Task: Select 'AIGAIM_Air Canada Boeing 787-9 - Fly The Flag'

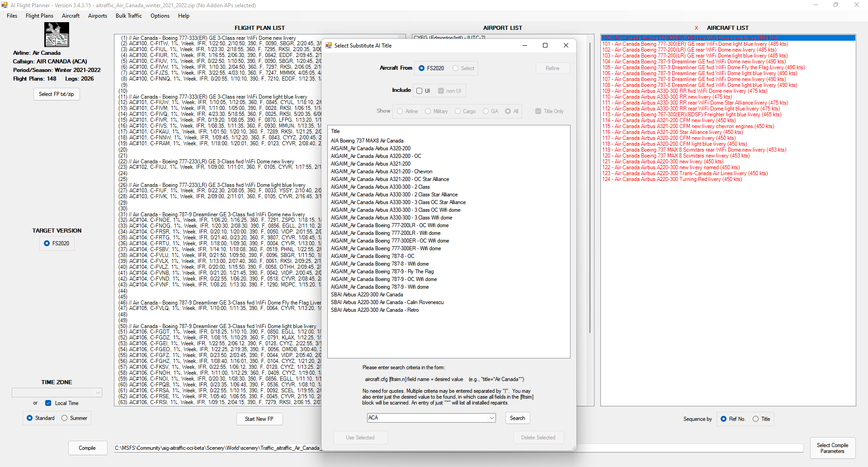Action: 382,272
